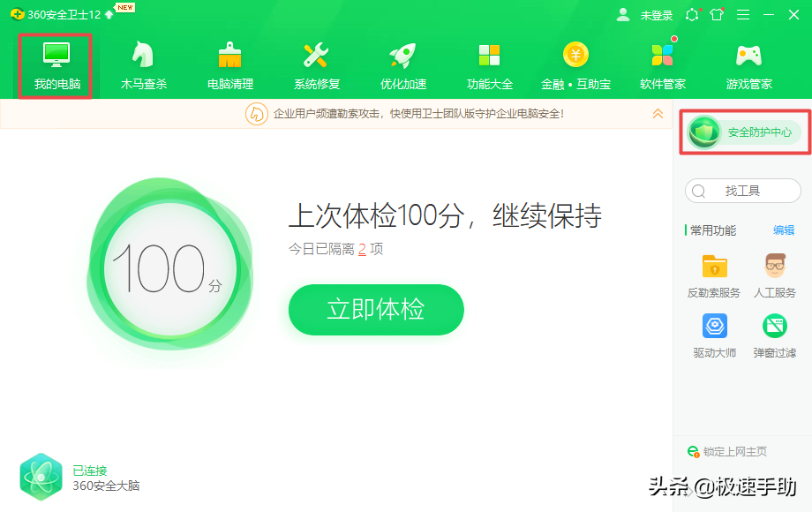
Task: Click the 360安全大脑 label
Action: coord(106,486)
